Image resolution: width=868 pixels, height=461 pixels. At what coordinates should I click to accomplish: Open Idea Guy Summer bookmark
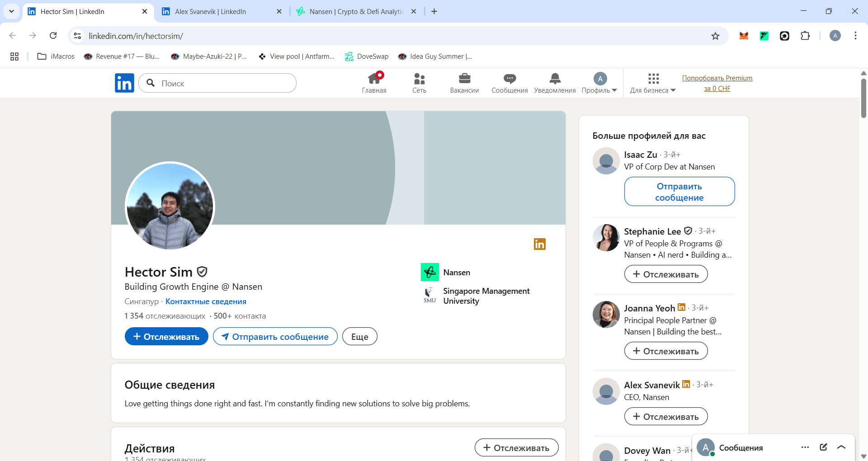435,56
